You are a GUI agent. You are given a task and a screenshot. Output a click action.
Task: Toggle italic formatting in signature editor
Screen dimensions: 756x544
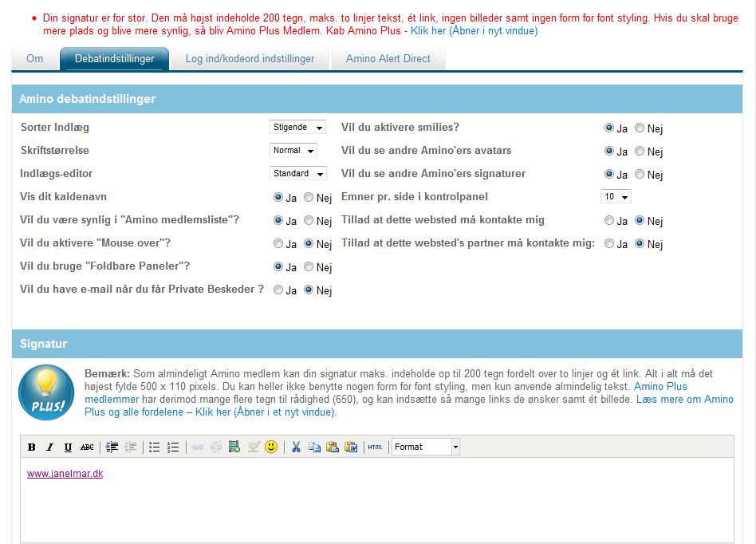[x=49, y=447]
